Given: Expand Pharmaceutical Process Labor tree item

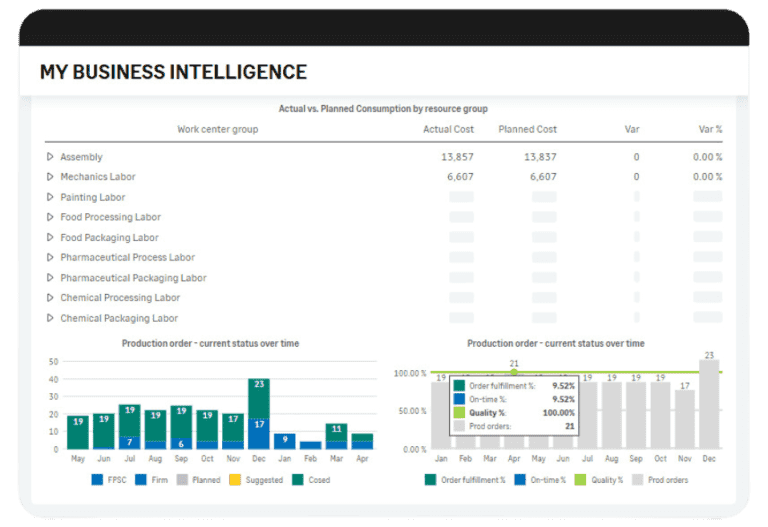Looking at the screenshot, I should click(50, 258).
